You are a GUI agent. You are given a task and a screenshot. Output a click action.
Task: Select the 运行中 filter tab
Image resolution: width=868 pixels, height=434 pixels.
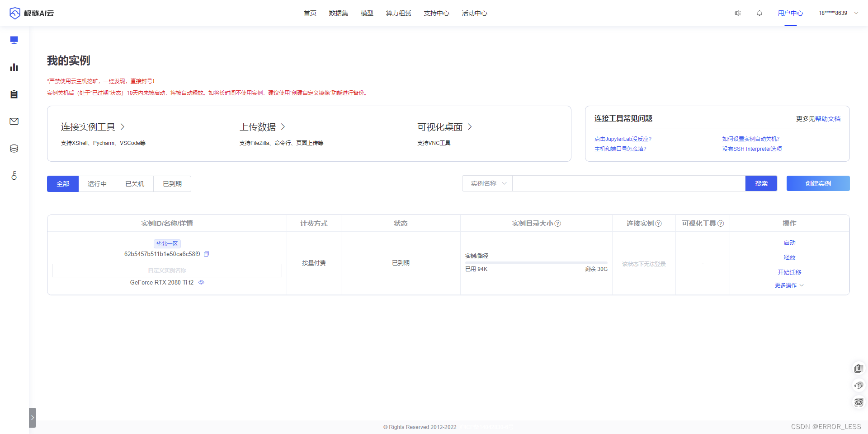[x=97, y=184]
